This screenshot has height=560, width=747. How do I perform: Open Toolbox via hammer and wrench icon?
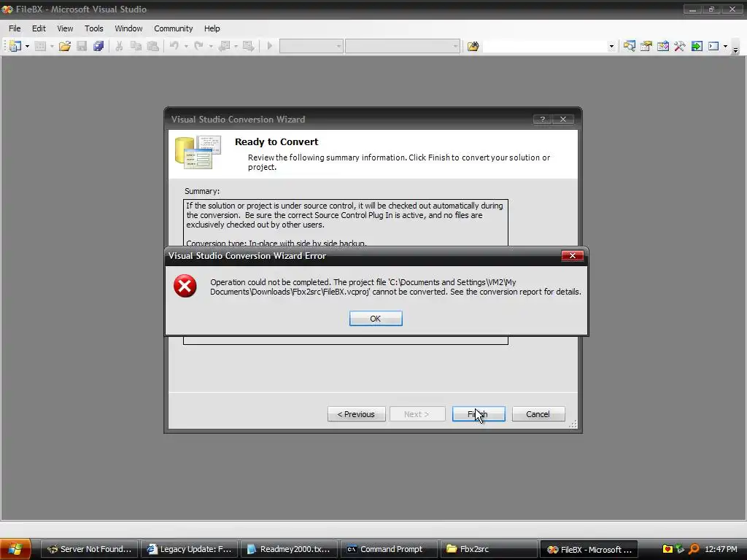(680, 46)
